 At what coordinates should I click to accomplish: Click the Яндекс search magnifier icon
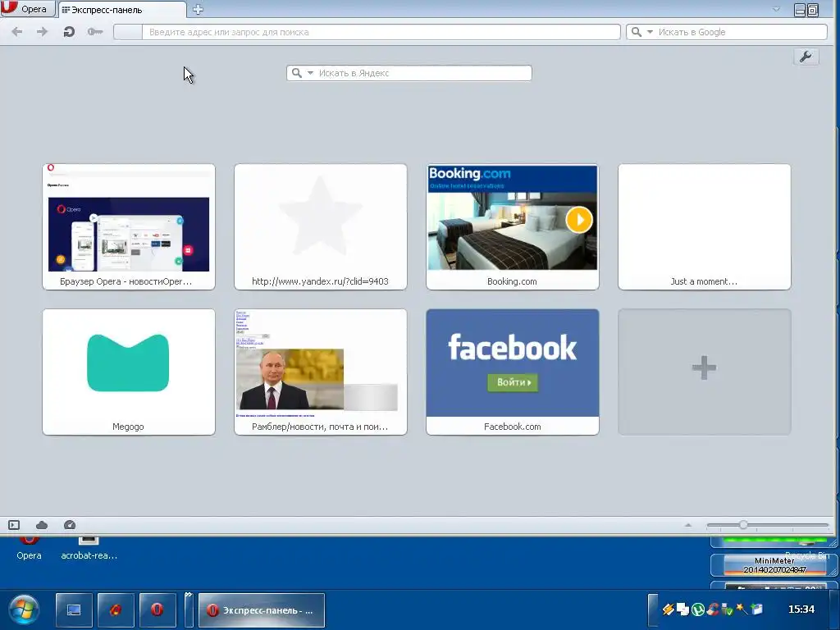click(297, 73)
